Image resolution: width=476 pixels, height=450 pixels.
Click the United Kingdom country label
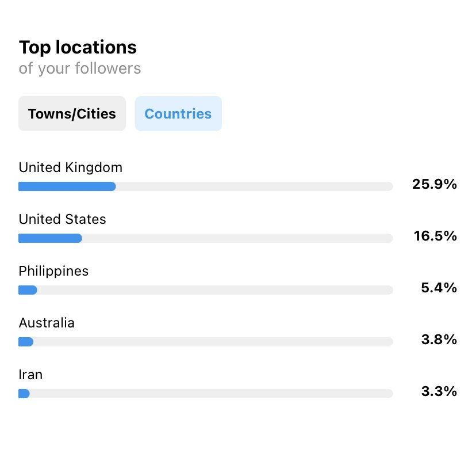click(x=70, y=167)
